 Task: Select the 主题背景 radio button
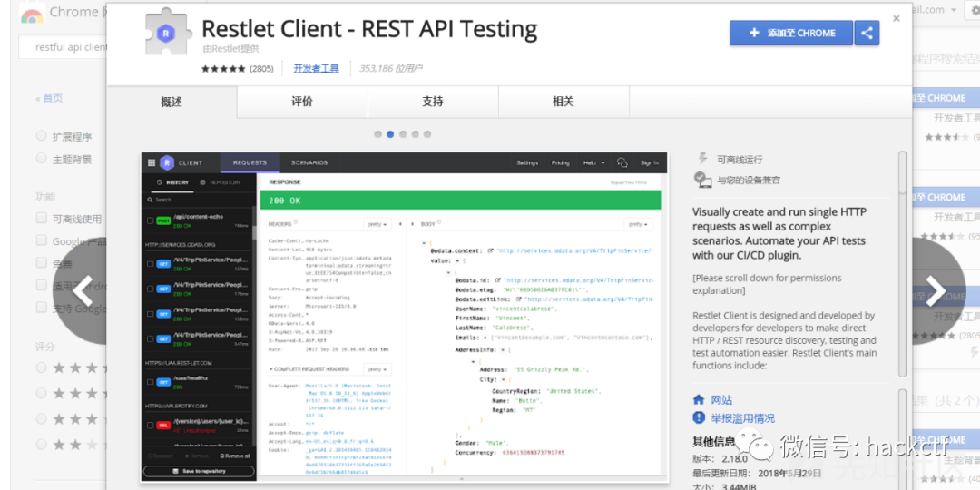[41, 158]
